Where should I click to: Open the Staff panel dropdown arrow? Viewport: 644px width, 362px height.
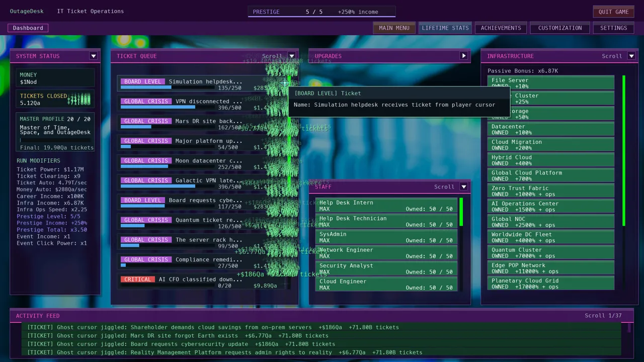(x=464, y=187)
